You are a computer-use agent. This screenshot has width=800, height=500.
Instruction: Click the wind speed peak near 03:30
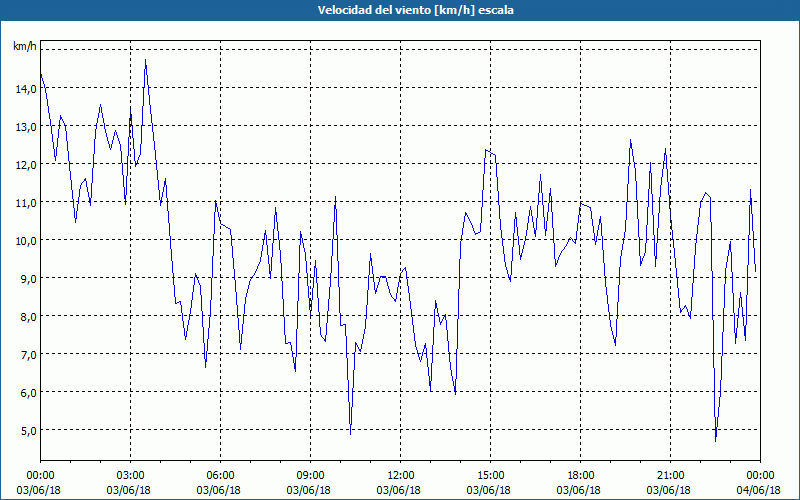click(145, 60)
